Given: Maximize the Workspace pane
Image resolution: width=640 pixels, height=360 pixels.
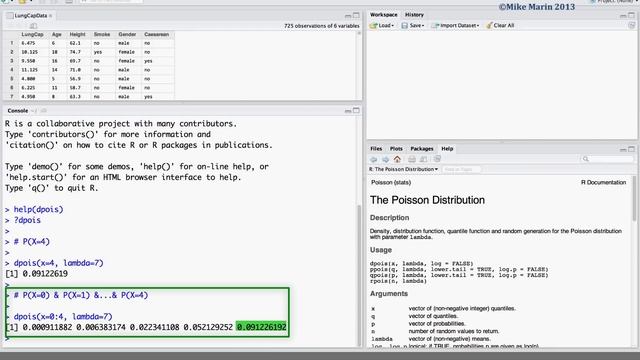Looking at the screenshot, I should (631, 15).
